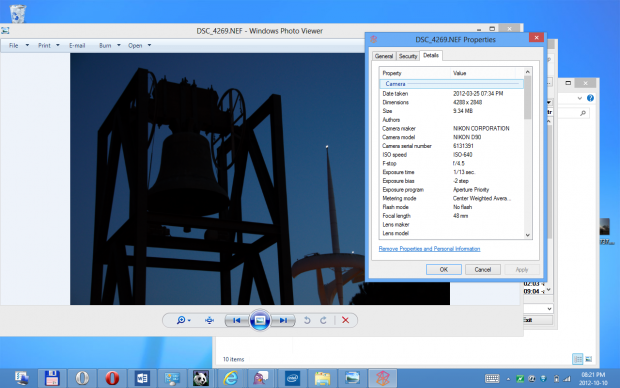Open File Explorer from the taskbar

(x=322, y=379)
